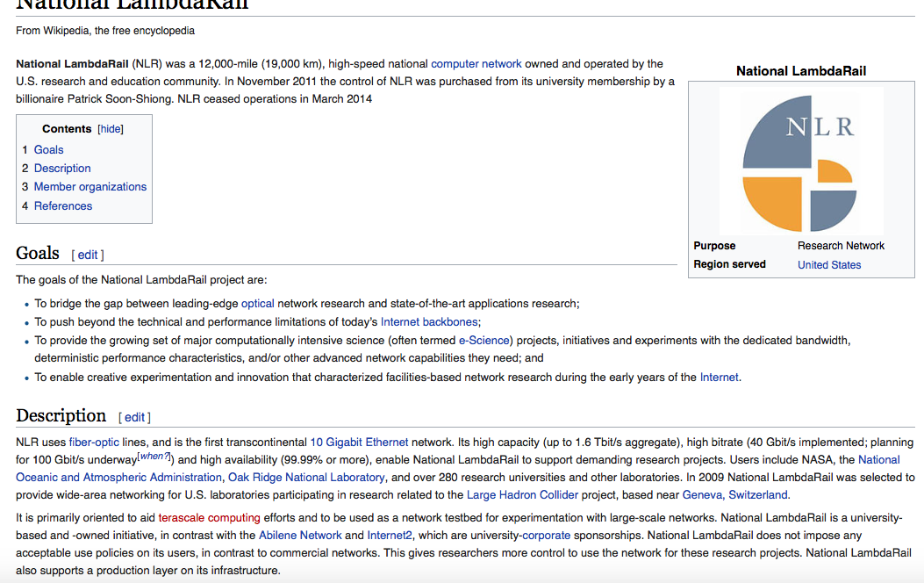The image size is (924, 583).
Task: Open the computer network link
Action: tap(476, 64)
